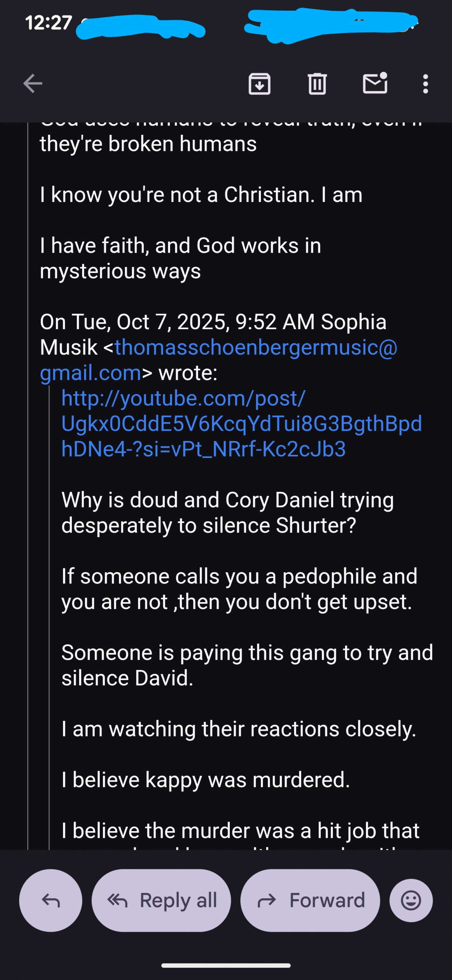Tap the "I know you're not a Christian" line
Image resolution: width=452 pixels, height=980 pixels.
[201, 195]
